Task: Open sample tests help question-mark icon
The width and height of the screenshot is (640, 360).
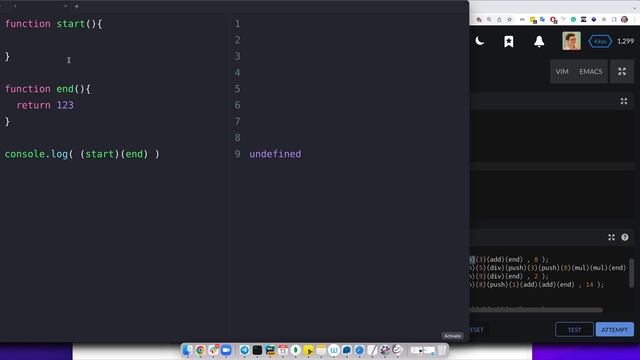Action: 625,237
